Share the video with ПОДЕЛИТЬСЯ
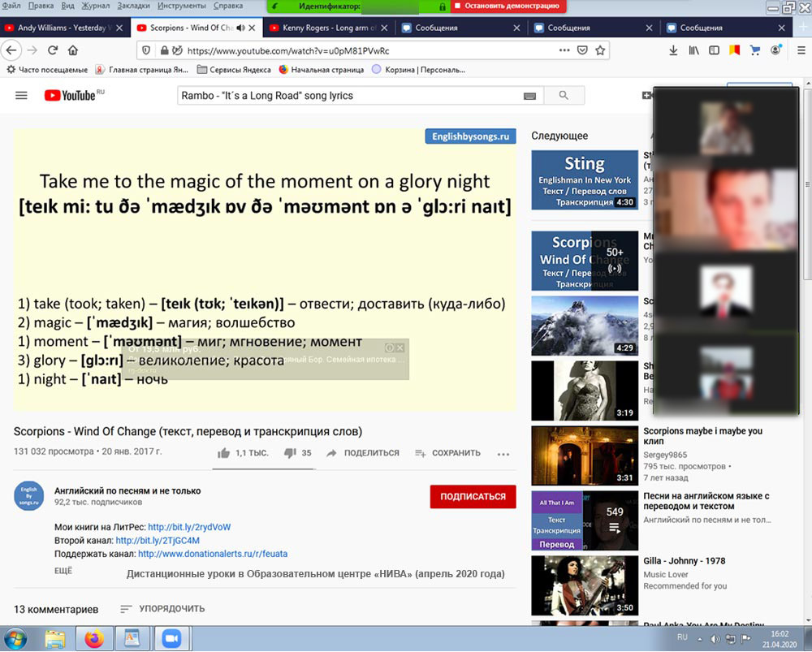812x652 pixels. [363, 453]
